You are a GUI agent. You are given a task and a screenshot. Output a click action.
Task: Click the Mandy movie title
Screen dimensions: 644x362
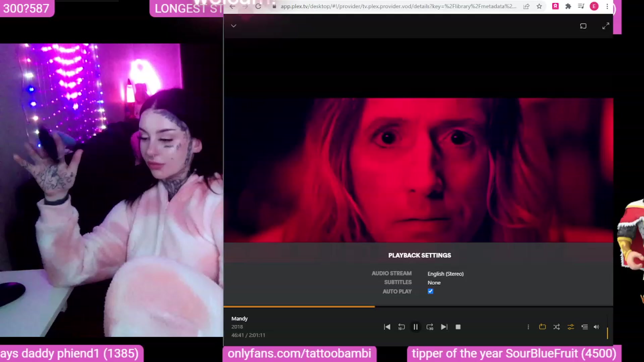239,318
